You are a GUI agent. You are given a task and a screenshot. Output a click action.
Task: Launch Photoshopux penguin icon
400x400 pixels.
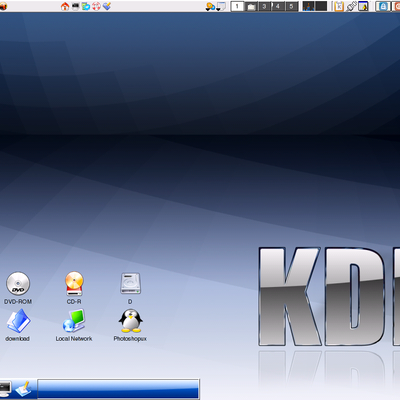click(x=130, y=325)
